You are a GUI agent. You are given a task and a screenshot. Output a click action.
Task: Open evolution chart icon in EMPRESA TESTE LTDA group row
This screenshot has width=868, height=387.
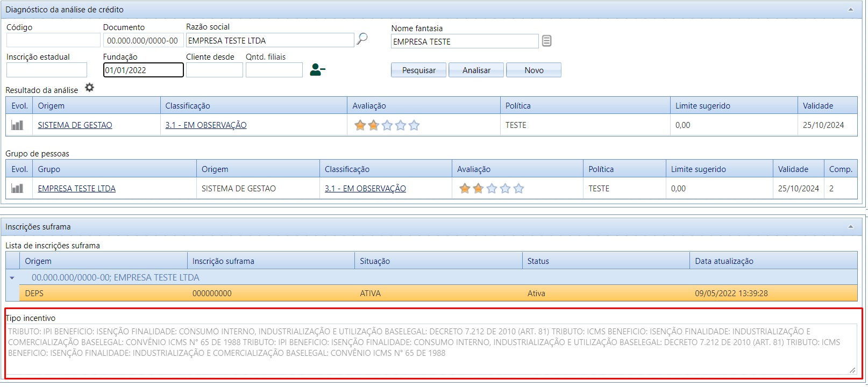pyautogui.click(x=17, y=189)
